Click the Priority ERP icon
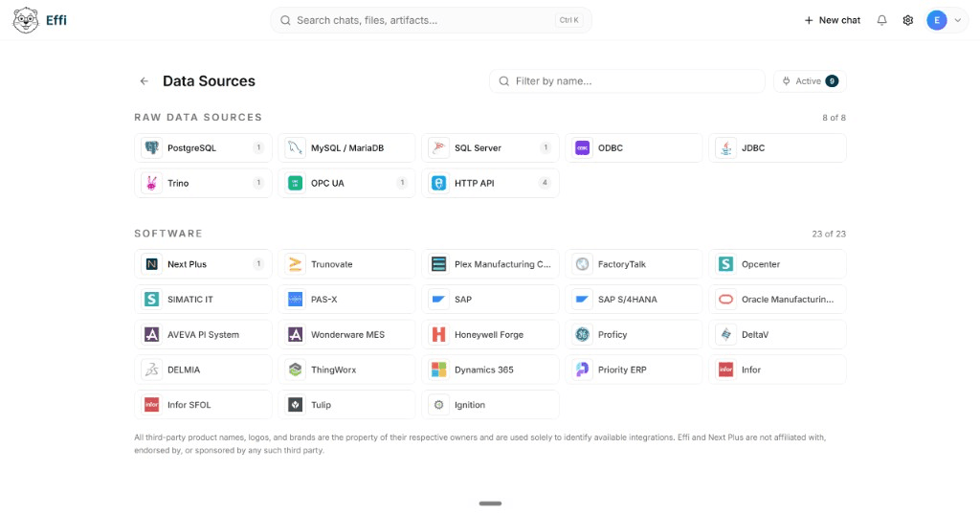 (582, 369)
